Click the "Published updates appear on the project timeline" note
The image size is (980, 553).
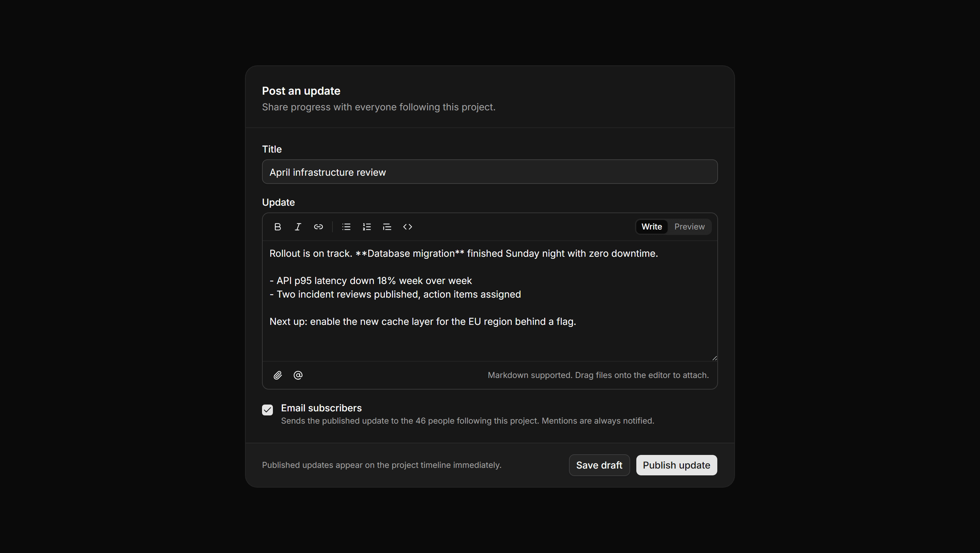click(x=381, y=465)
